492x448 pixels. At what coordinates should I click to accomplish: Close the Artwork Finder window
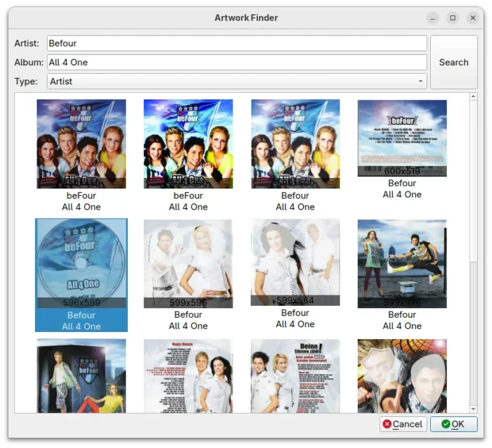pos(473,18)
